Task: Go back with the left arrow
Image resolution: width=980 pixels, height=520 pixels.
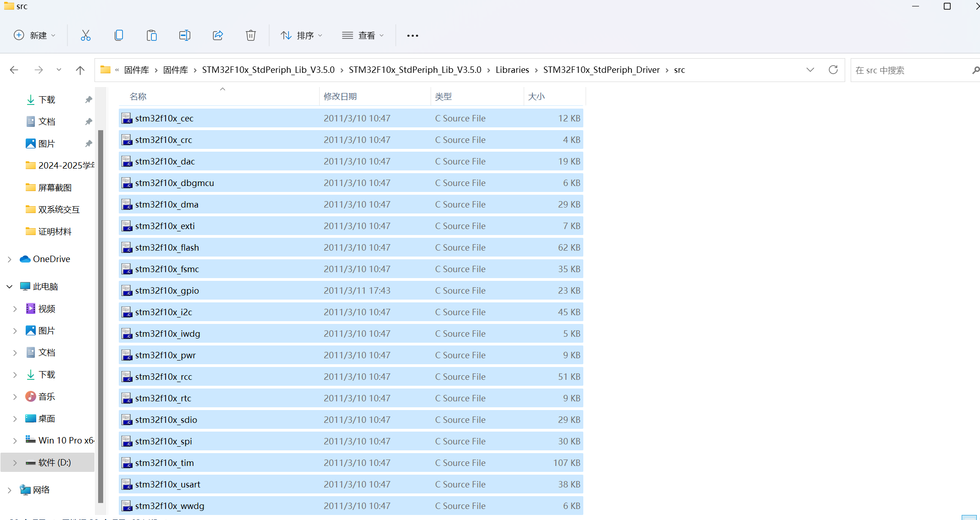Action: [x=14, y=70]
